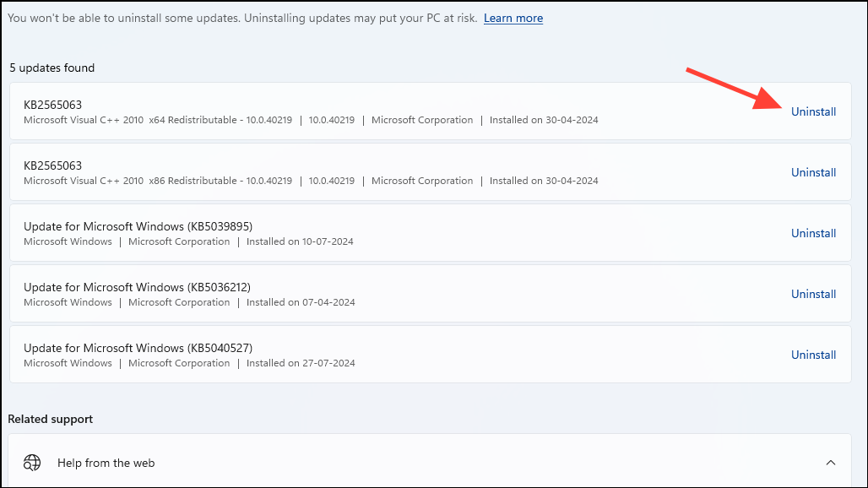Click the Related support heading
This screenshot has height=488, width=868.
(x=51, y=420)
